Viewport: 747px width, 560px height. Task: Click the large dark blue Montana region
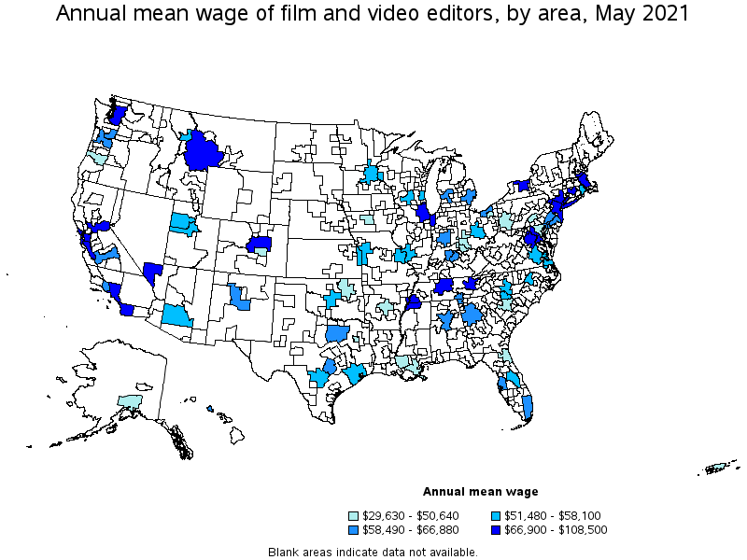point(203,150)
